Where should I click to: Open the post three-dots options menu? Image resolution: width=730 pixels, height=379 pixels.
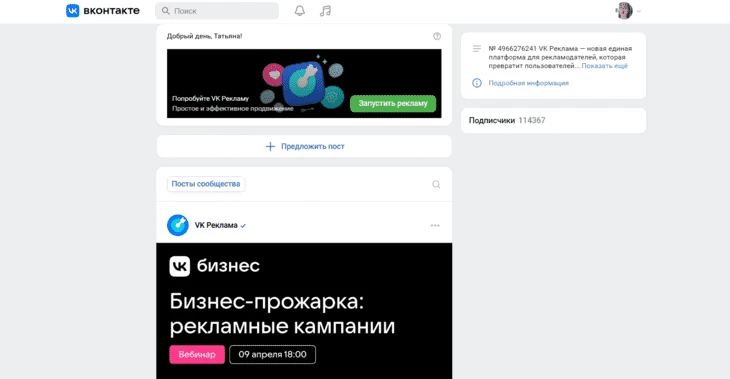point(435,225)
